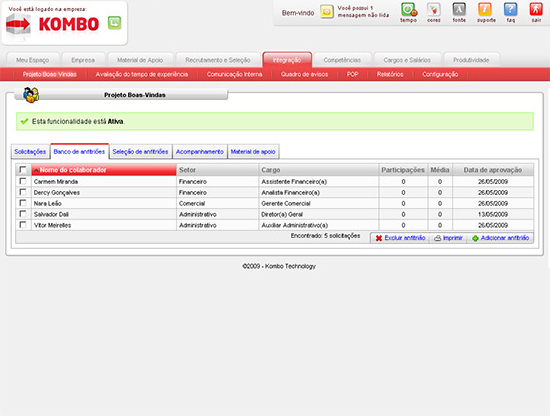This screenshot has height=416, width=550.
Task: Open Quadro de avisos submenu item
Action: pos(304,74)
